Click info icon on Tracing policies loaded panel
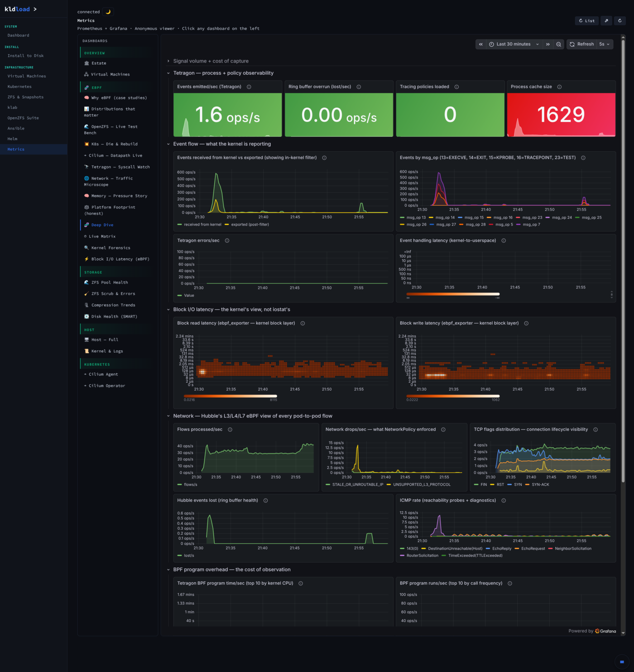Image resolution: width=634 pixels, height=672 pixels. (456, 87)
